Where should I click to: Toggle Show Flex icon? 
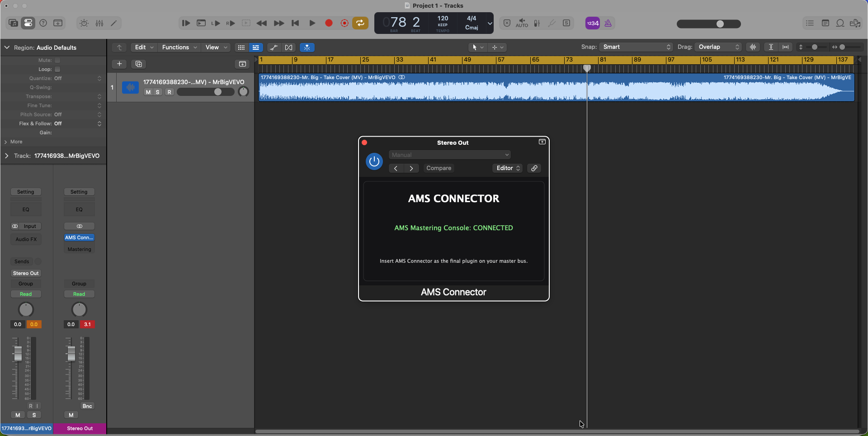coord(289,47)
